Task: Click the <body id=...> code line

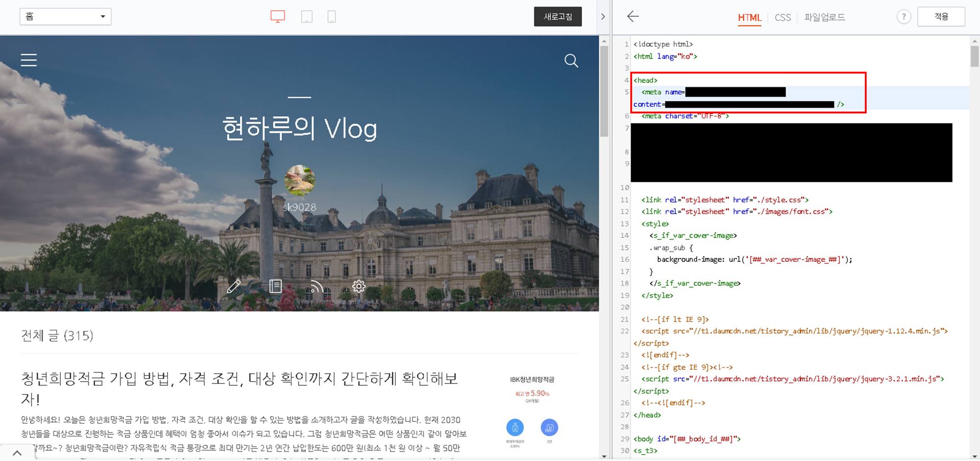Action: pyautogui.click(x=686, y=439)
